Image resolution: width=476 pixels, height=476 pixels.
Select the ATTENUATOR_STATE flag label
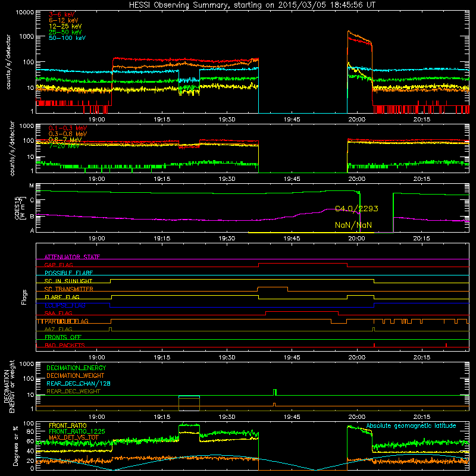coord(72,257)
